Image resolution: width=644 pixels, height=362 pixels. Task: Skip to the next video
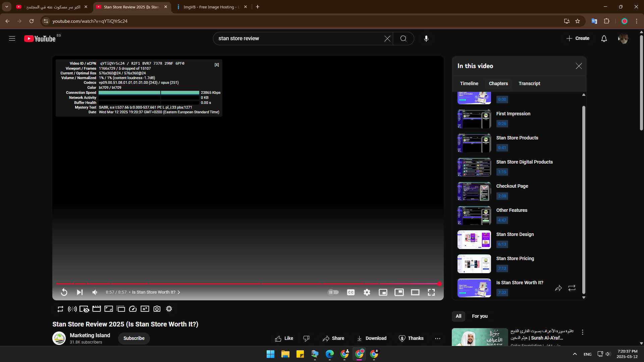coord(79,292)
